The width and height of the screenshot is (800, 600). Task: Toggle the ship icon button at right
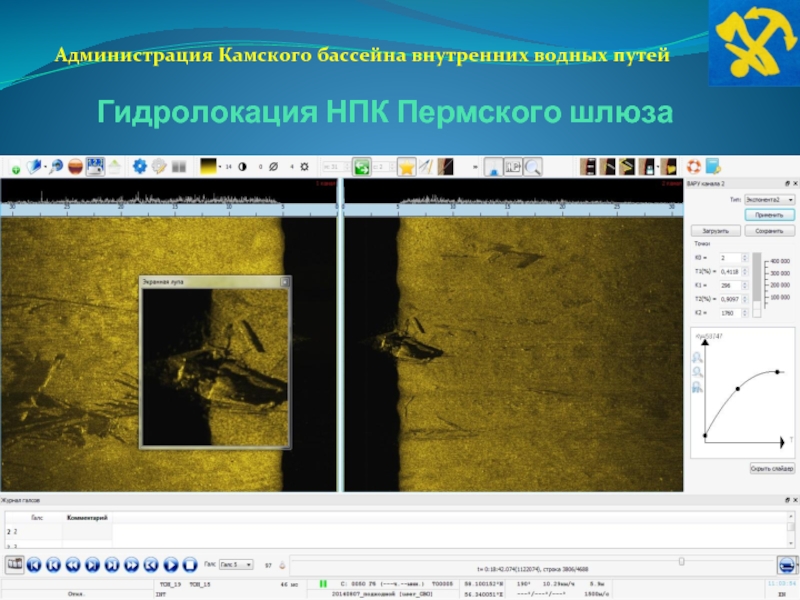click(x=787, y=565)
